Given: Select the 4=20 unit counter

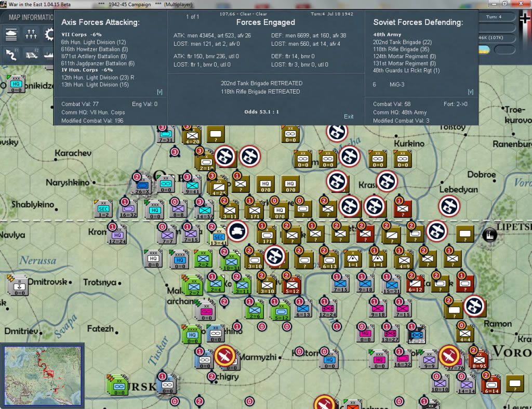Looking at the screenshot, I should tap(192, 136).
